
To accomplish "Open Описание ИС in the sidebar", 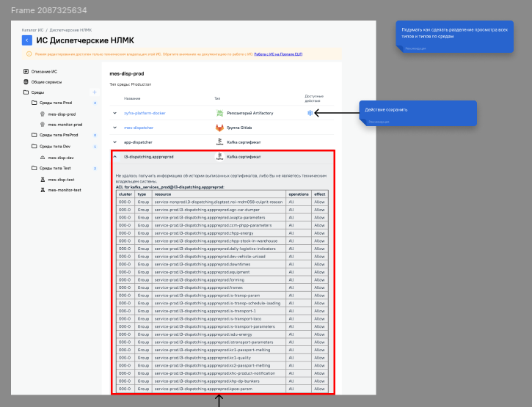I will point(43,71).
